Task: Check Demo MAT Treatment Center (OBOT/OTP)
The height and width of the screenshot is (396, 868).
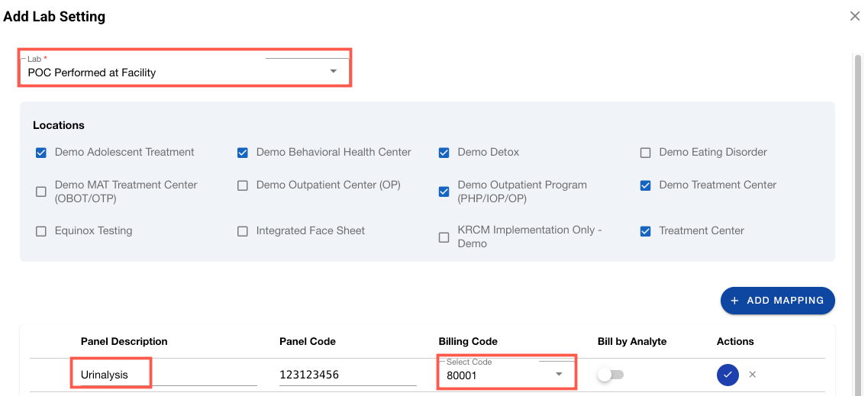Action: click(x=41, y=192)
